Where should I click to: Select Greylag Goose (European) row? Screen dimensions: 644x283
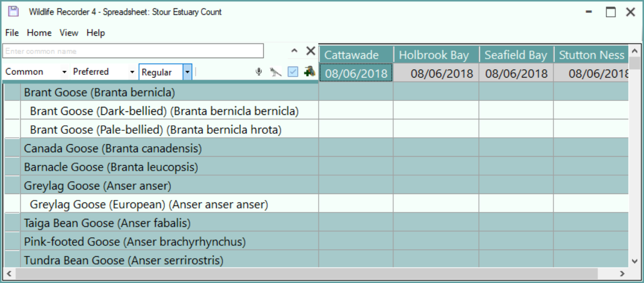169,204
